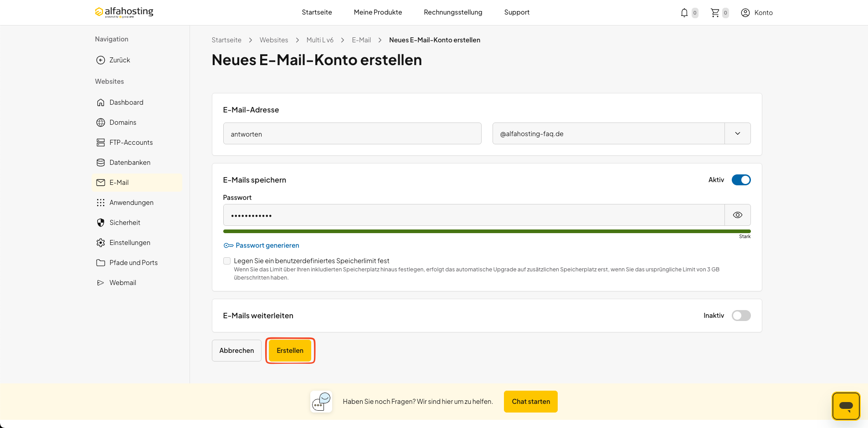Click the Sicherheit shield icon
Screen dimensions: 868x428
click(101, 223)
